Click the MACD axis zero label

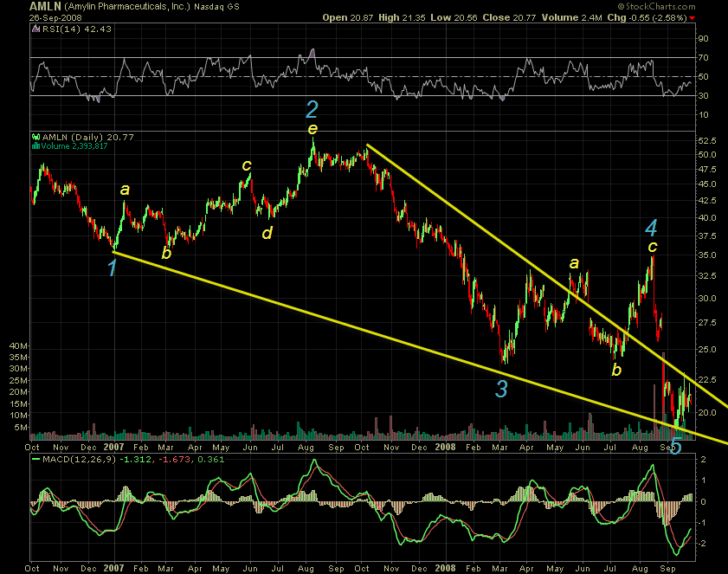(704, 501)
